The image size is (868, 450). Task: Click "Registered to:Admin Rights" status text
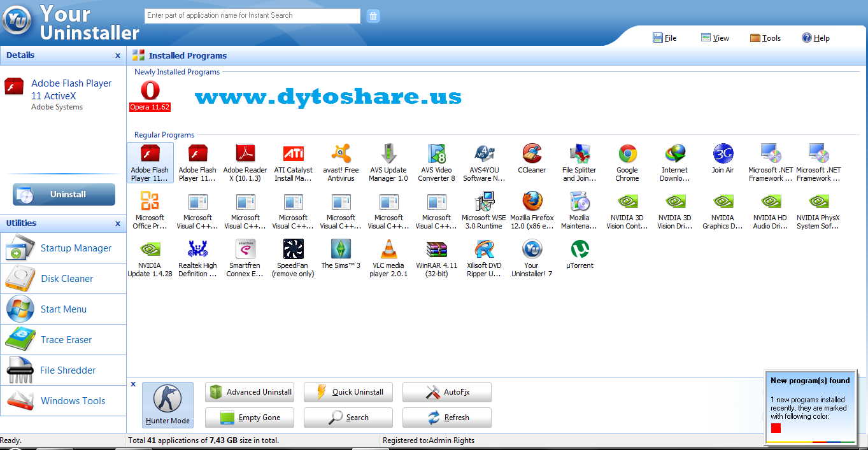(429, 440)
